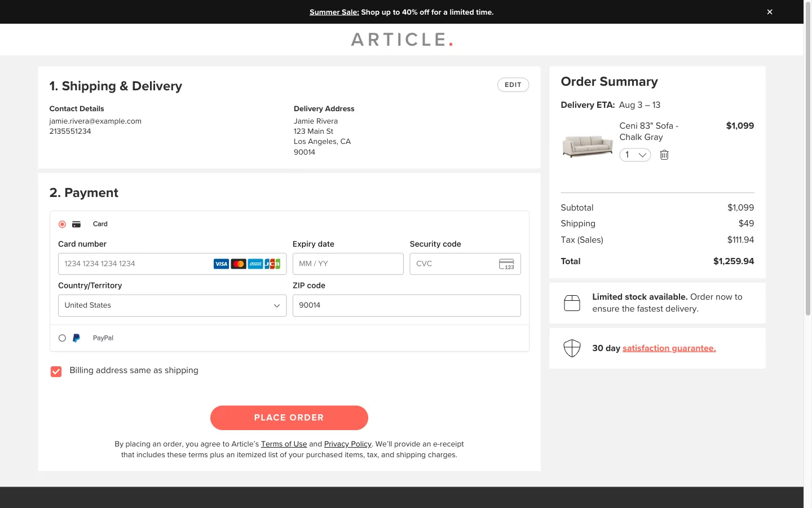Click the 123 Main St address line

314,132
